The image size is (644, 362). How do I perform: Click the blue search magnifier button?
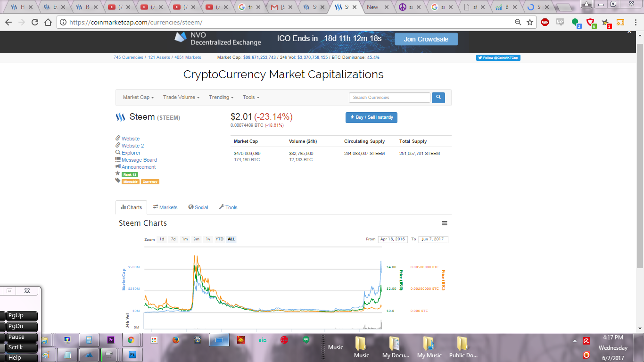tap(438, 98)
